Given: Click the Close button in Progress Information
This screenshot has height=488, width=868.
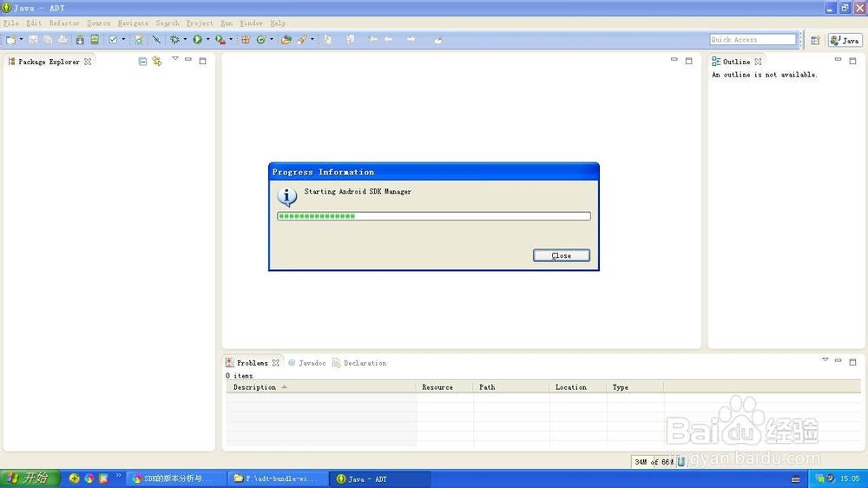Looking at the screenshot, I should (x=562, y=255).
